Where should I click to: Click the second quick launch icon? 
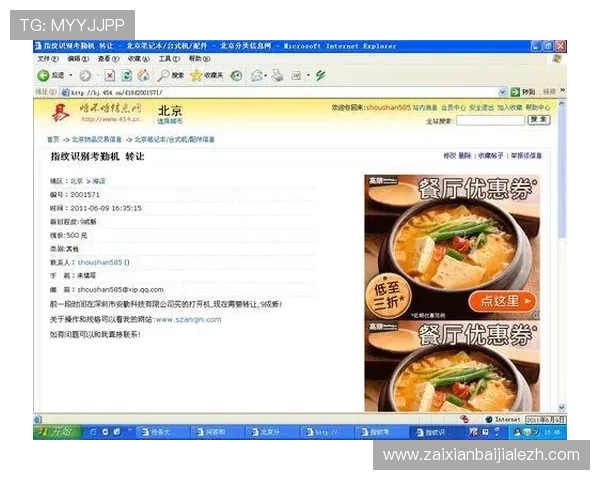(105, 432)
